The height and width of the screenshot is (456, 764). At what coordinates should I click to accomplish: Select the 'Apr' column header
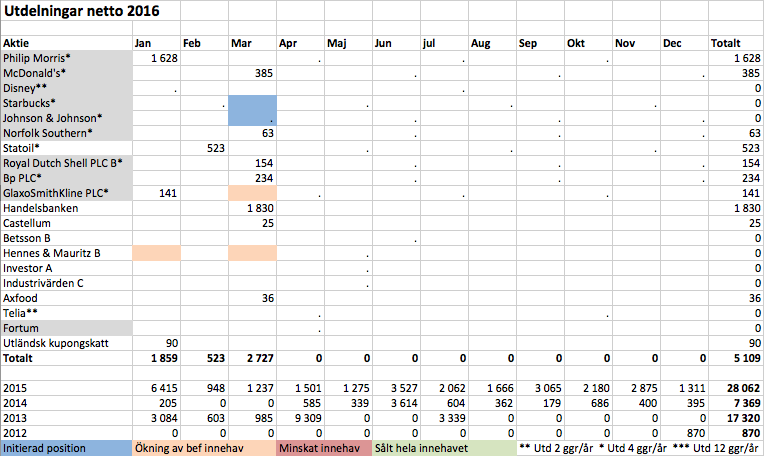coord(300,43)
